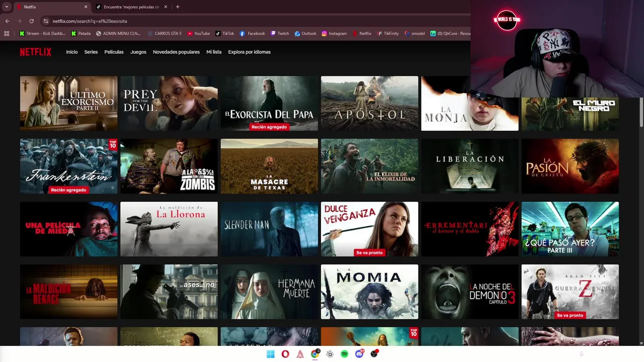Screen dimensions: 644x362
Task: Open El Muro Negro title card
Action: 570,114
